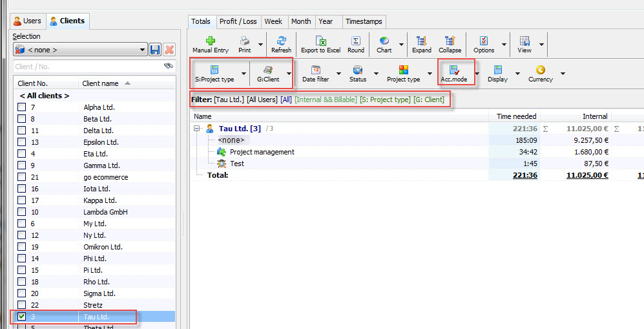The image size is (644, 329).
Task: Collapse the Tau Ltd. tree node
Action: tap(198, 129)
